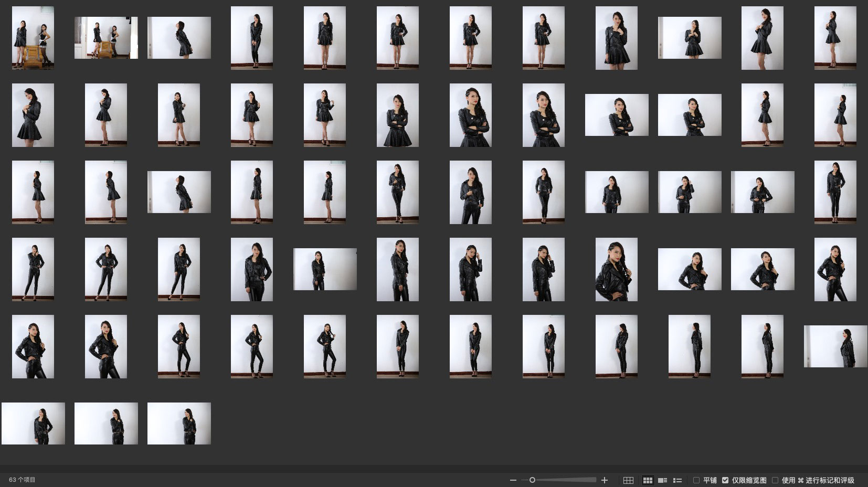Switch to view content as list

click(678, 480)
